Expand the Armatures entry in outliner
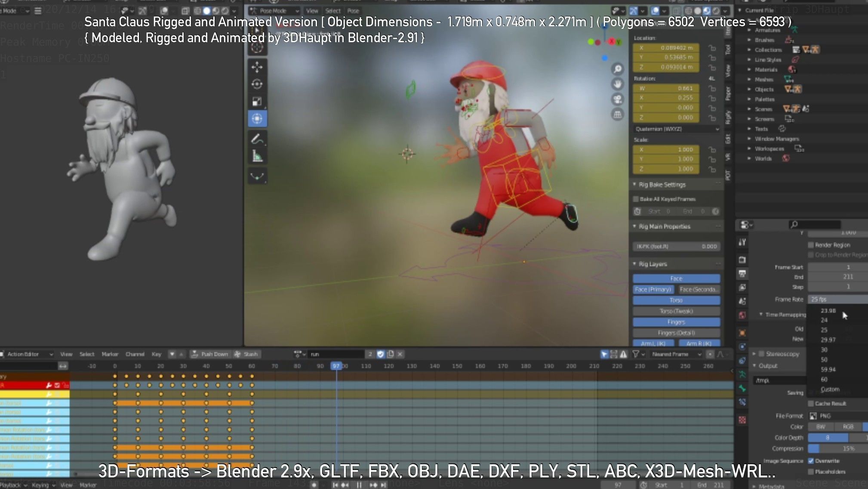This screenshot has height=489, width=868. [x=749, y=30]
